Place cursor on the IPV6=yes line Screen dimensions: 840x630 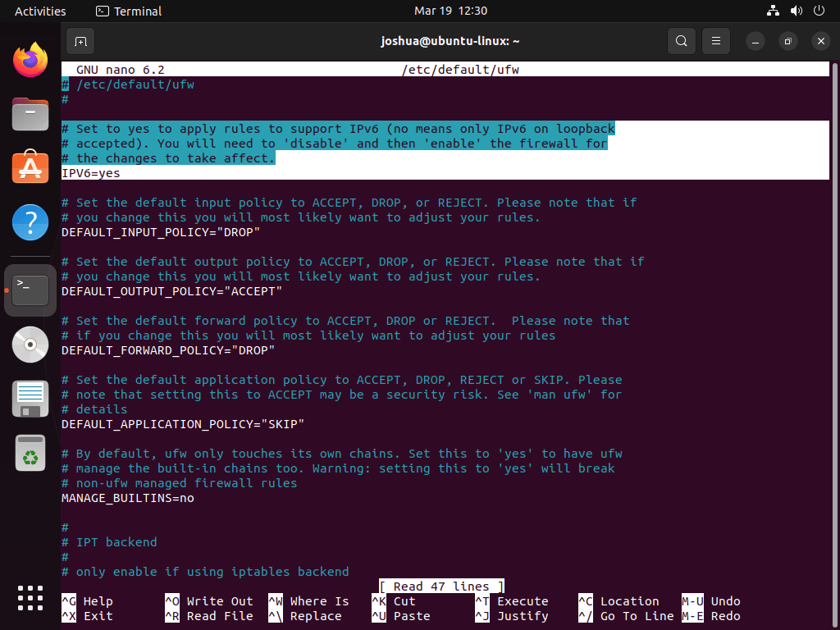click(x=91, y=173)
